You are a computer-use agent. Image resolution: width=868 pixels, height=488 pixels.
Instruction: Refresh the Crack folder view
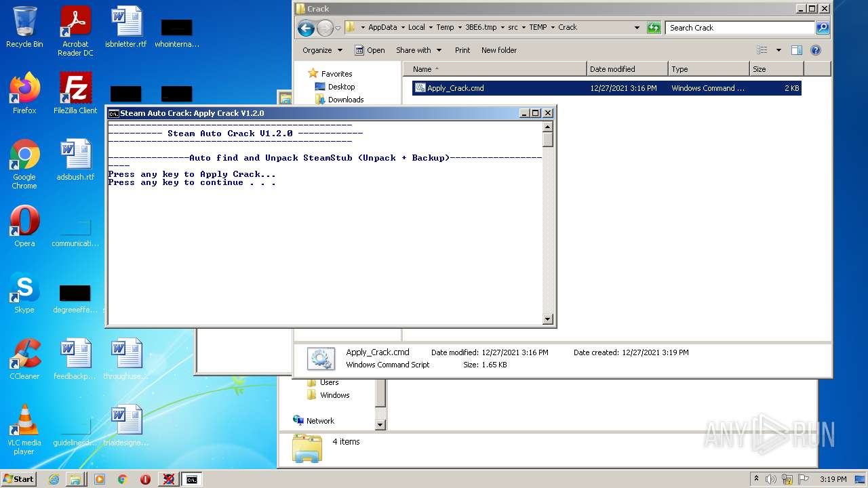[x=654, y=28]
